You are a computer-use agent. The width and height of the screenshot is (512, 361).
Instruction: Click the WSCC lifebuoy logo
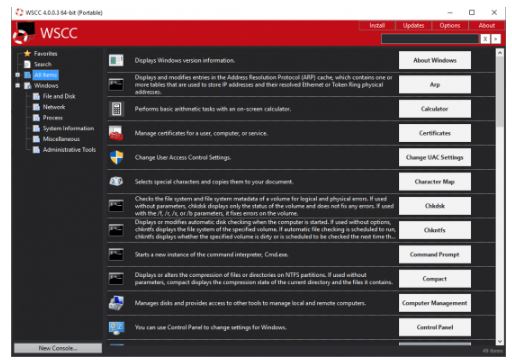point(23,33)
